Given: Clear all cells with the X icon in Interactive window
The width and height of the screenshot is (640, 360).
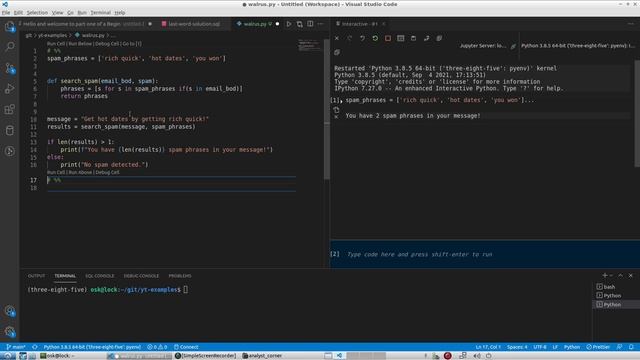Looking at the screenshot, I should [337, 38].
